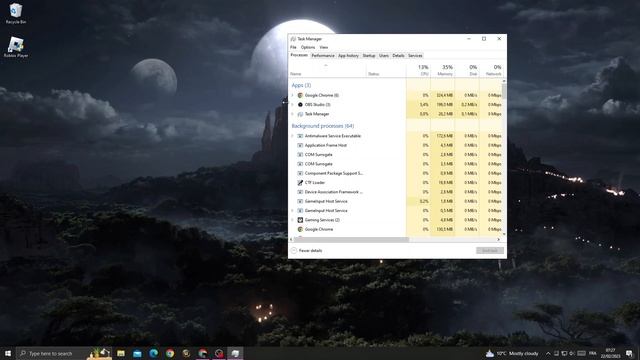Open Google Chrome from the taskbar
640x360 pixels.
(170, 353)
